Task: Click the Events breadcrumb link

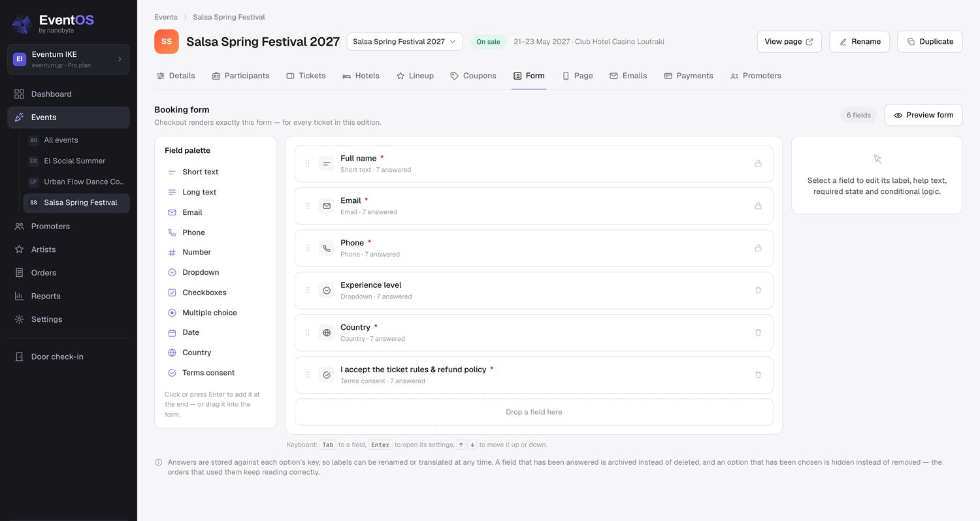Action: (166, 17)
